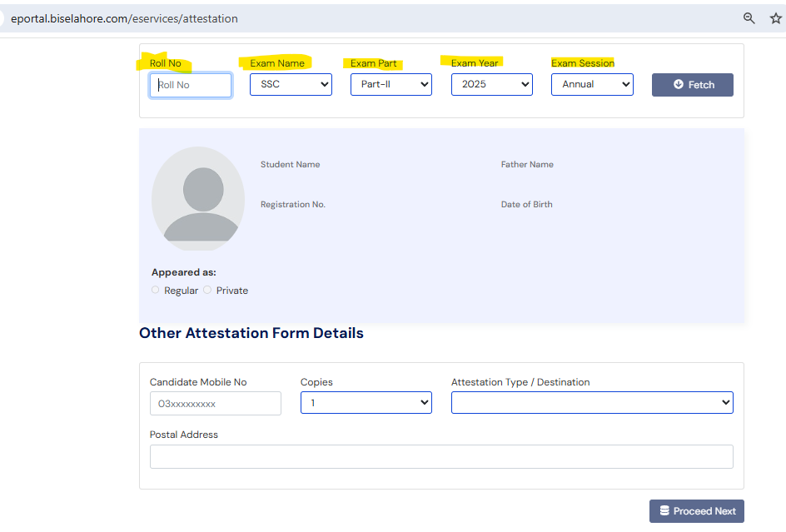This screenshot has height=532, width=786.
Task: Click the highlighted Exam Name label
Action: (277, 63)
